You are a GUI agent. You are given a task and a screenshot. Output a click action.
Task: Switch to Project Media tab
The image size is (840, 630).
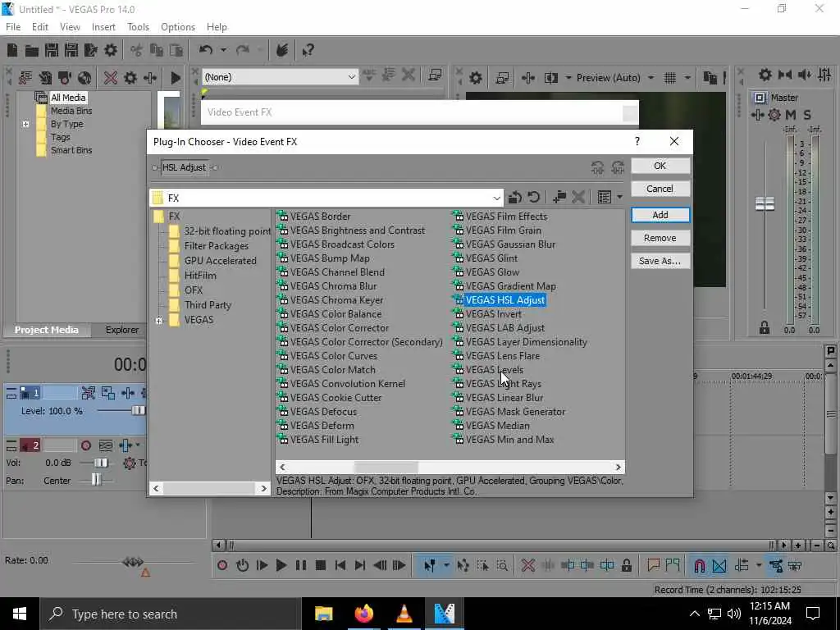(x=47, y=330)
